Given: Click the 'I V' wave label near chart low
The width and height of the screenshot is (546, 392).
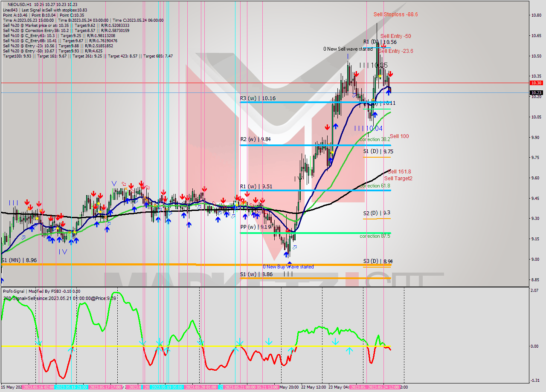Looking at the screenshot, I should pyautogui.click(x=63, y=252).
